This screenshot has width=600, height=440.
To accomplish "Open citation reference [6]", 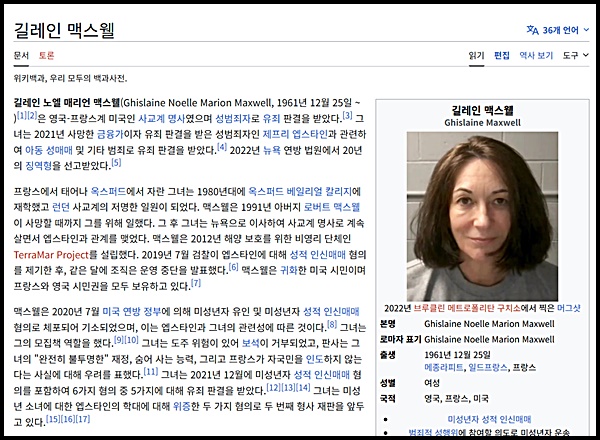I will point(233,267).
